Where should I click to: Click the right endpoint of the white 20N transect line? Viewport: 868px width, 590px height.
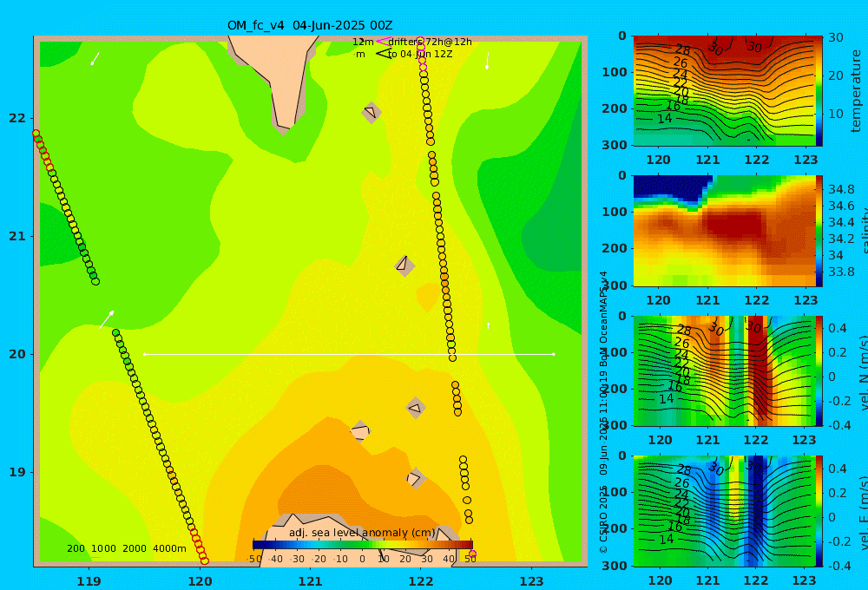(x=554, y=354)
